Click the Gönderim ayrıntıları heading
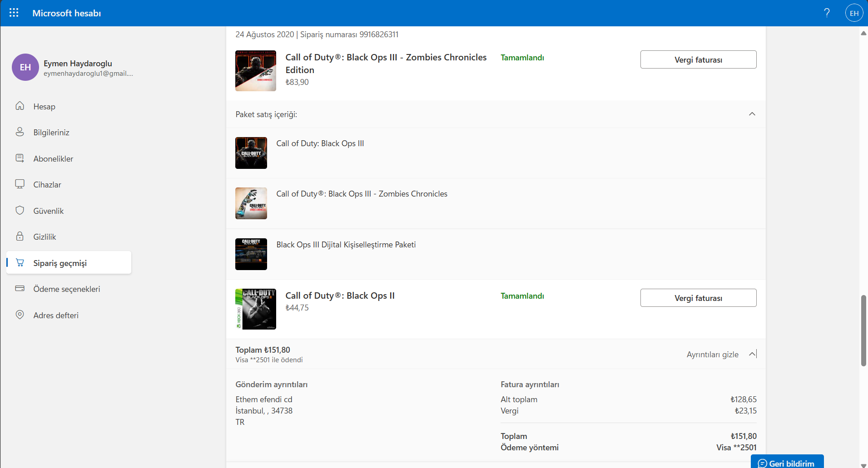 (272, 384)
